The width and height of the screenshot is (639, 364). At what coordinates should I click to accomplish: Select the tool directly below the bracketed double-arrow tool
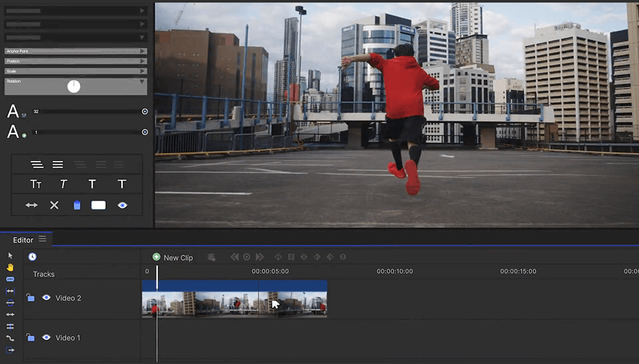(x=10, y=303)
